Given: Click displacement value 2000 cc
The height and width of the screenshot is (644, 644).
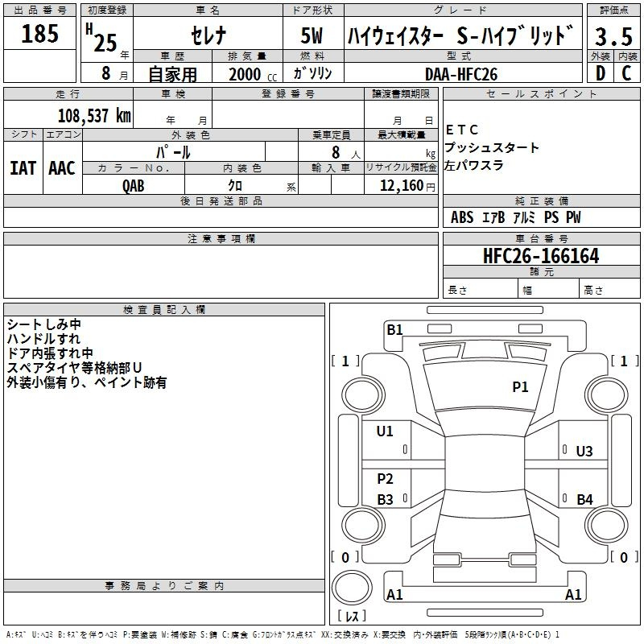Looking at the screenshot, I should [x=253, y=74].
